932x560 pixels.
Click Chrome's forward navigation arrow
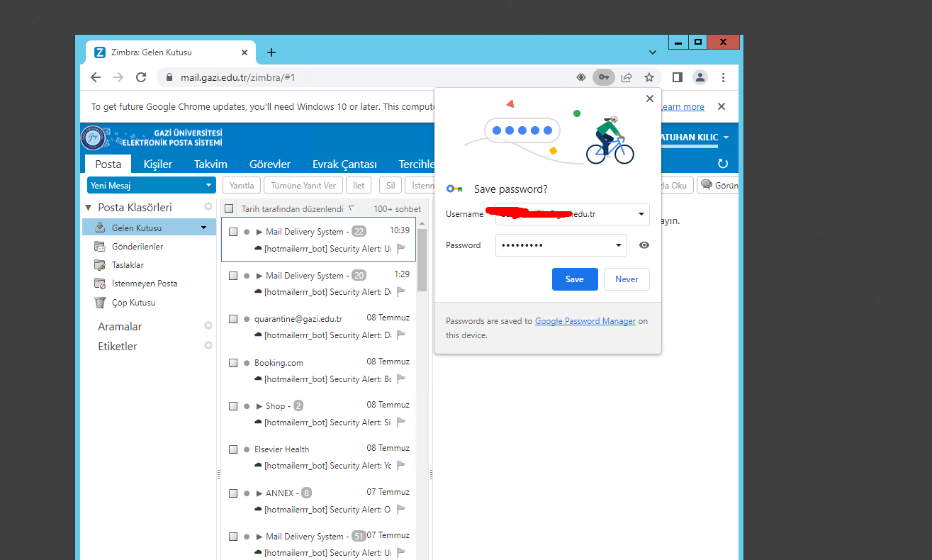[118, 77]
